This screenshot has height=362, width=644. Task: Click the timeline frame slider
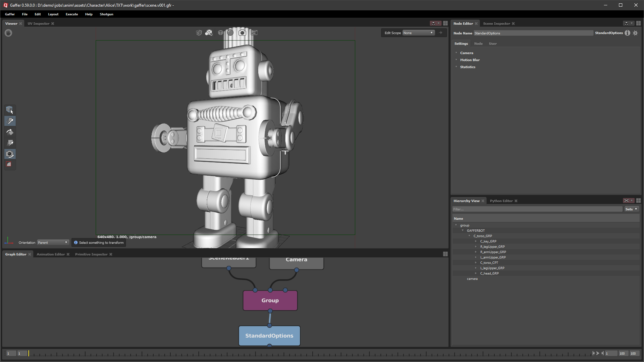(311, 353)
